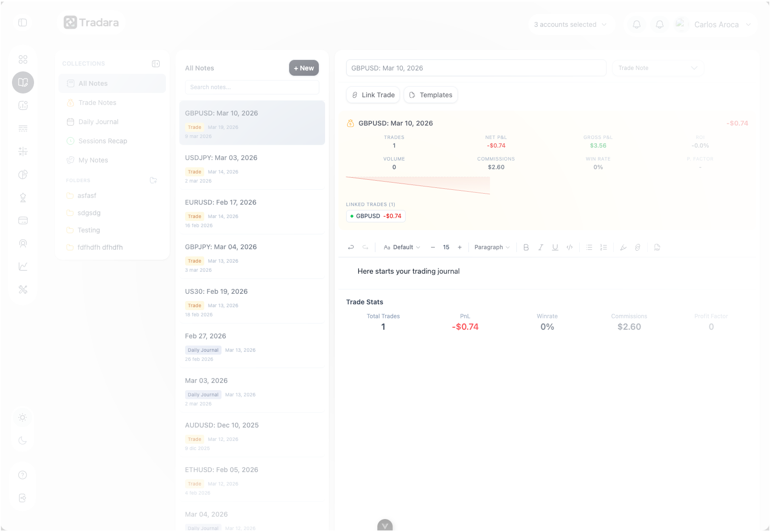The width and height of the screenshot is (770, 532).
Task: Insert code with the code icon
Action: pos(570,247)
